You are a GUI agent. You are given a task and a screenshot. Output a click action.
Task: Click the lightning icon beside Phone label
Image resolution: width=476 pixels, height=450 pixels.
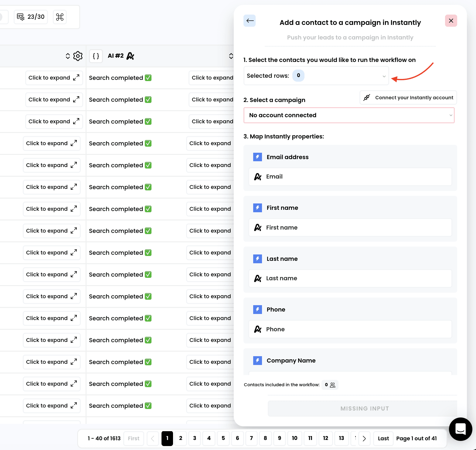click(x=257, y=309)
